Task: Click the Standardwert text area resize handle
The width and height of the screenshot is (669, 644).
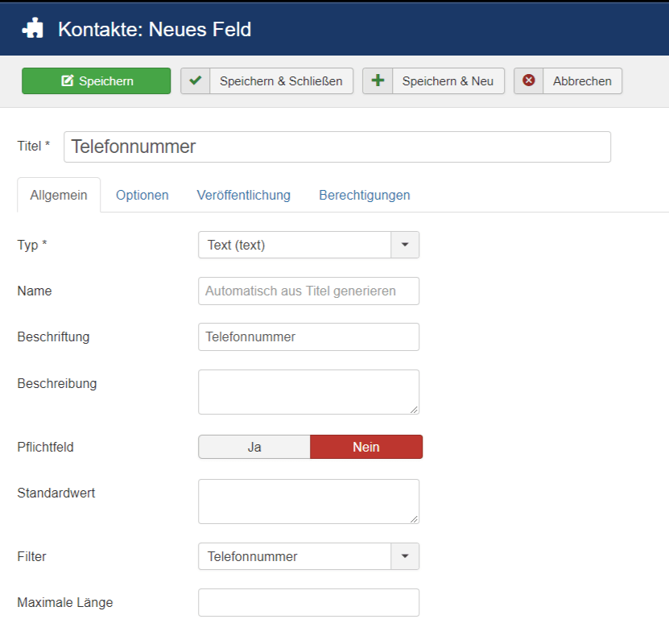Action: [x=414, y=519]
